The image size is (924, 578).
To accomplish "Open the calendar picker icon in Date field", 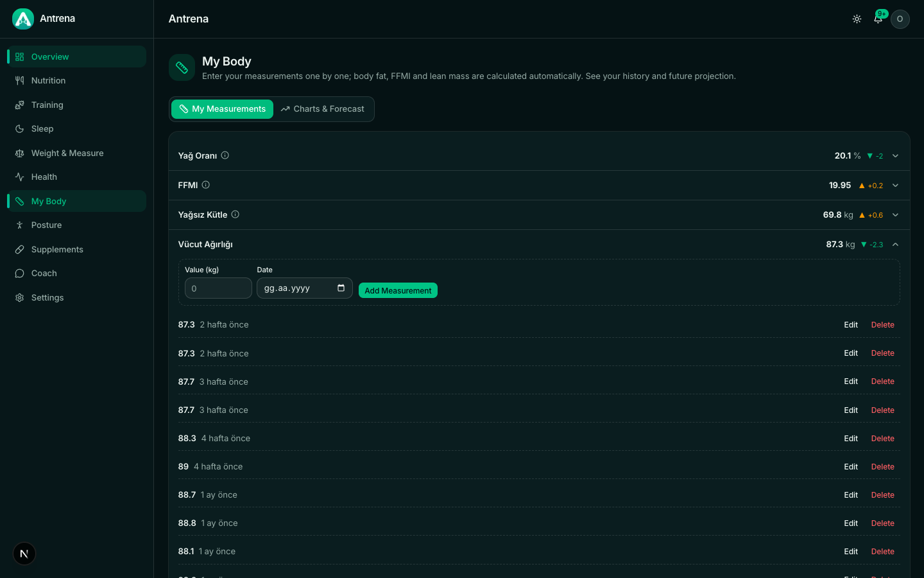I will (x=341, y=288).
